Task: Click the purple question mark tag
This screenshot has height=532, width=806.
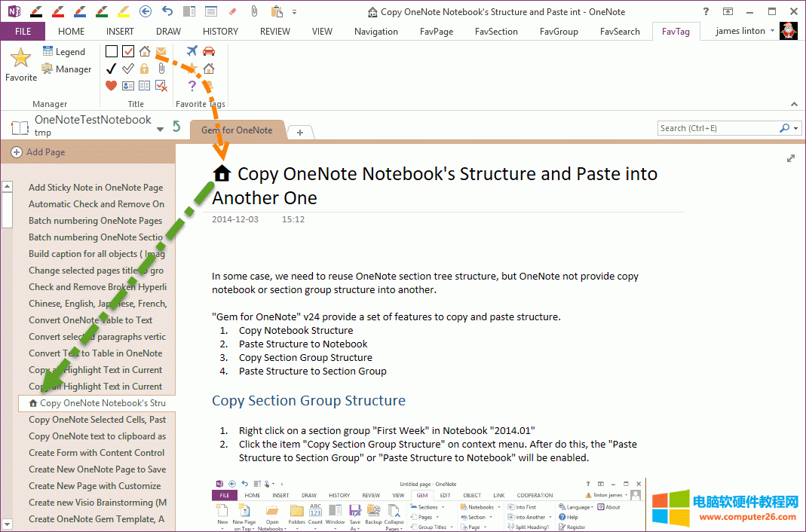Action: pyautogui.click(x=192, y=86)
